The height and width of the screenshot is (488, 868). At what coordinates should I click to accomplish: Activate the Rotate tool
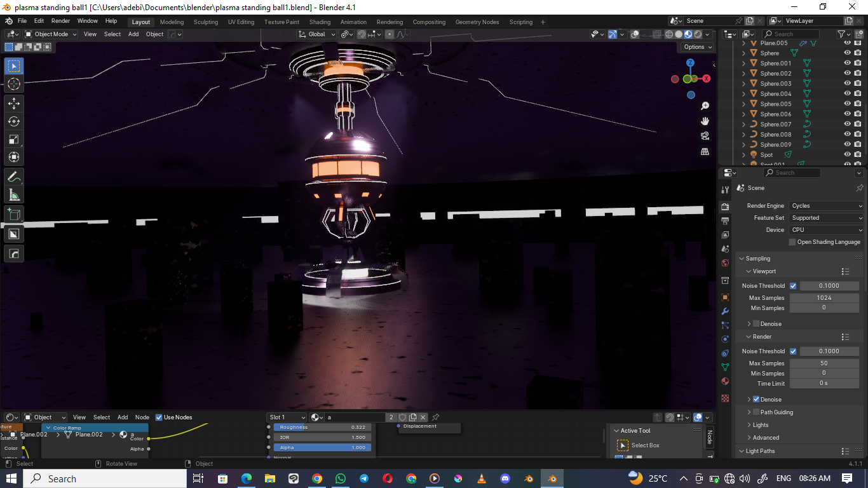click(14, 121)
